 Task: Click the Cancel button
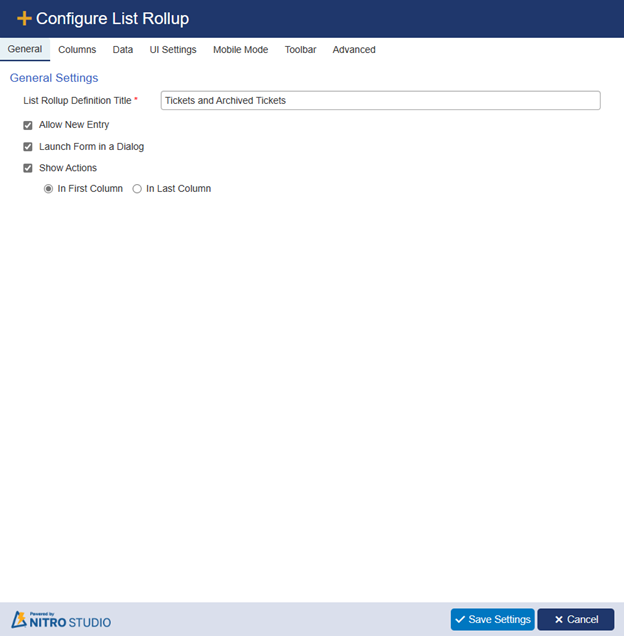tap(576, 619)
